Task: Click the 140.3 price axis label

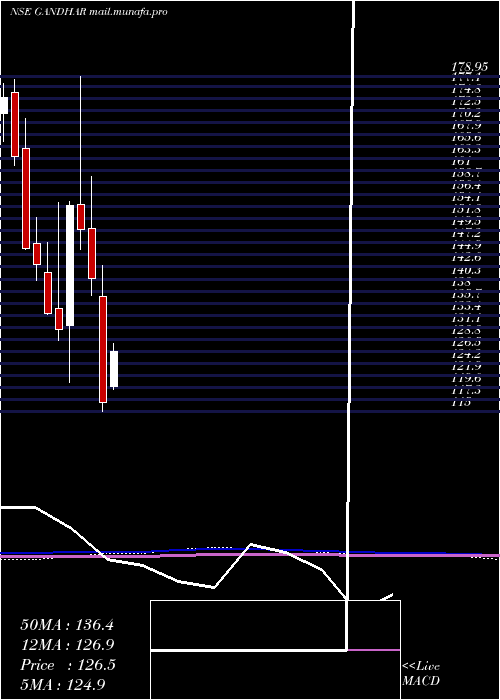Action: pos(467,270)
